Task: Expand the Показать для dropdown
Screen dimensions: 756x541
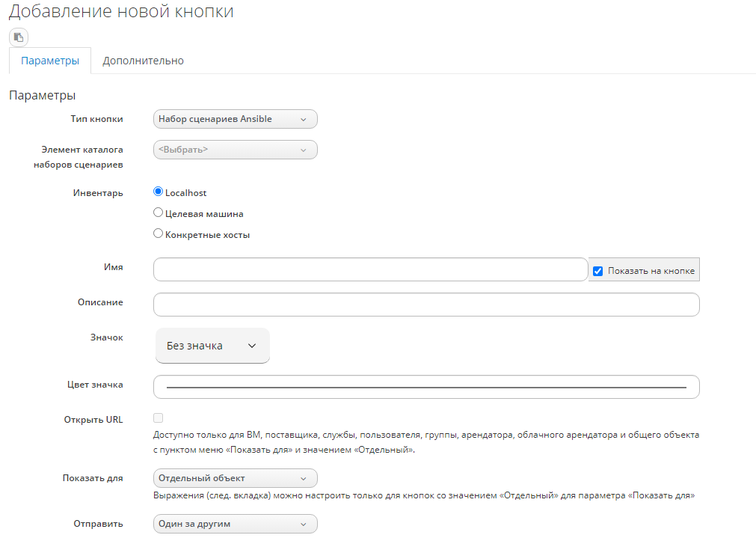Action: coord(235,478)
